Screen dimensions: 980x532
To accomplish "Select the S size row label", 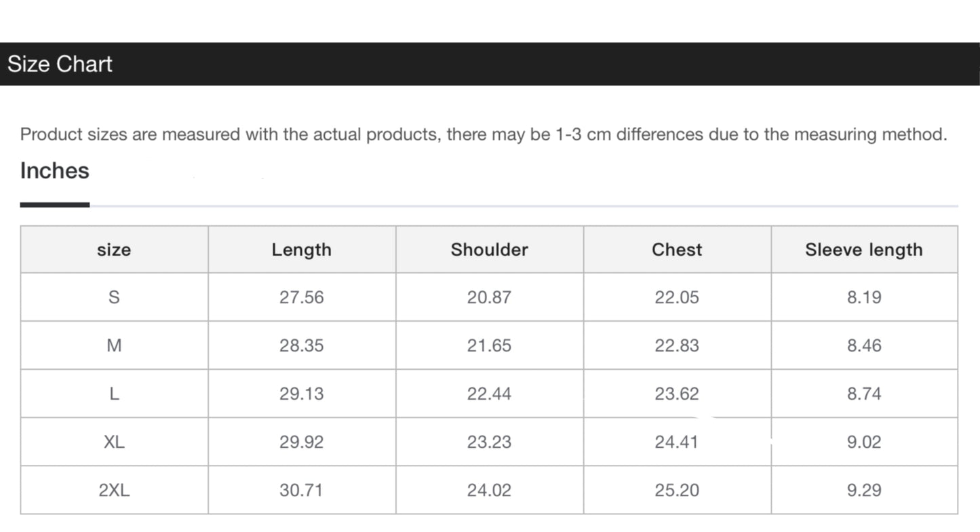I will [x=114, y=297].
